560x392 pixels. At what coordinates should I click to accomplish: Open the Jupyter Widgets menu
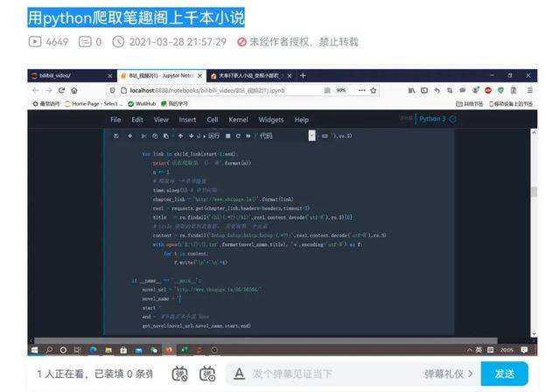click(271, 120)
